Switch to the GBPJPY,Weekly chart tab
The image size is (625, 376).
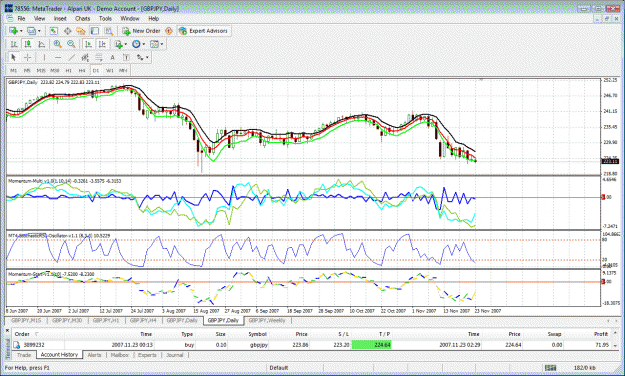[x=267, y=320]
